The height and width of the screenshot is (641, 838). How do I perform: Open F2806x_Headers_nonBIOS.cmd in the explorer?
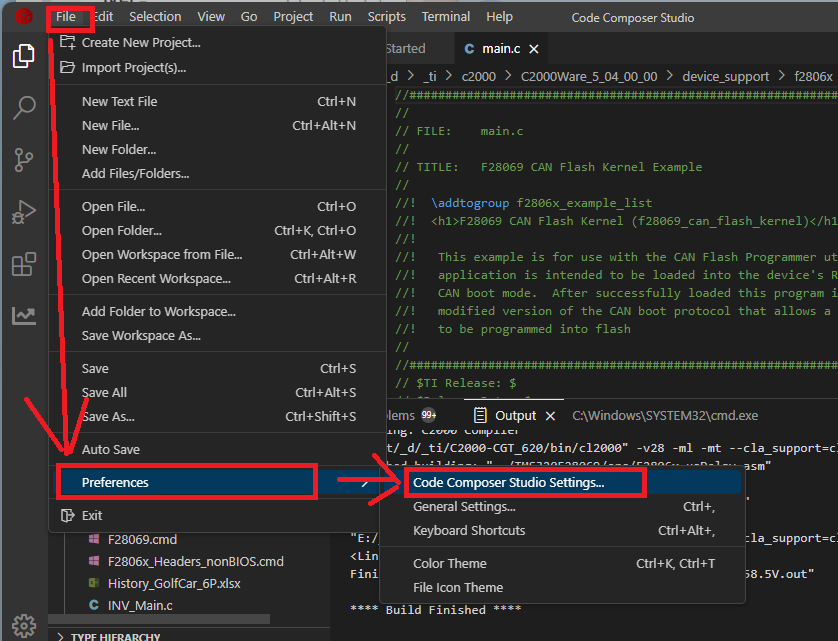point(196,561)
